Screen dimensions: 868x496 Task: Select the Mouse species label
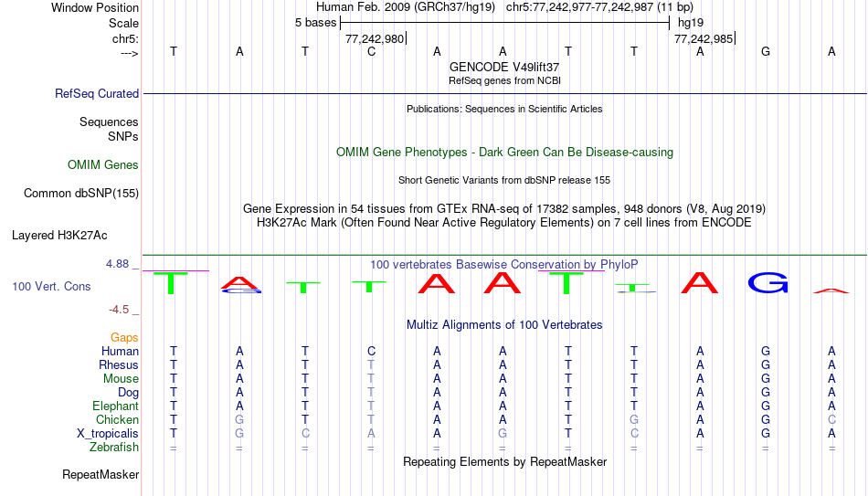(x=121, y=379)
